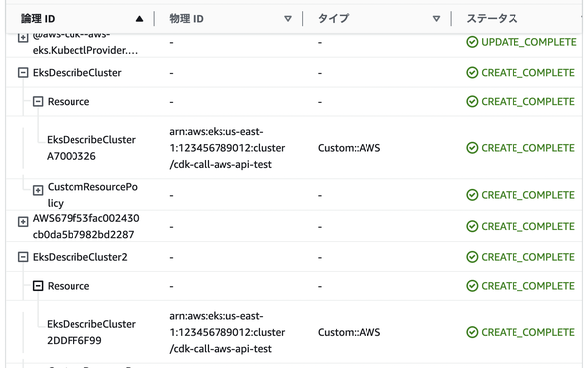Click CREATE_COMPLETE status of EksDescribeCluster row
Image resolution: width=588 pixels, height=368 pixels.
528,72
